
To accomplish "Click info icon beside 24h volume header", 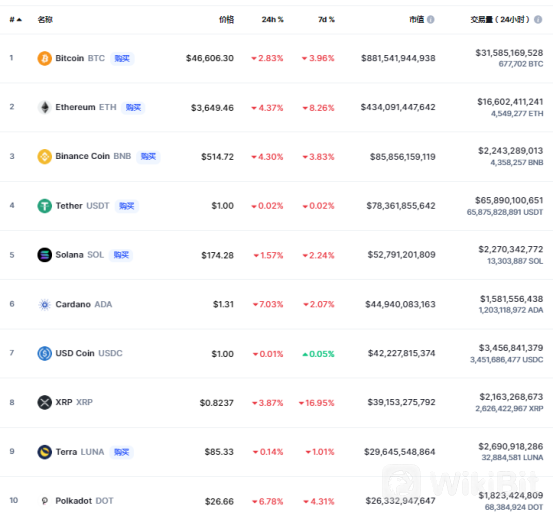I will pos(538,19).
